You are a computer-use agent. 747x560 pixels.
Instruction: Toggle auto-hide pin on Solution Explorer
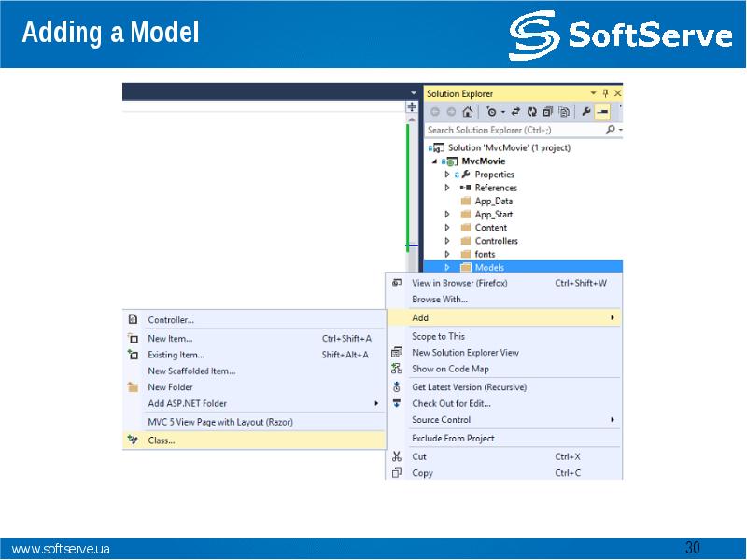605,93
